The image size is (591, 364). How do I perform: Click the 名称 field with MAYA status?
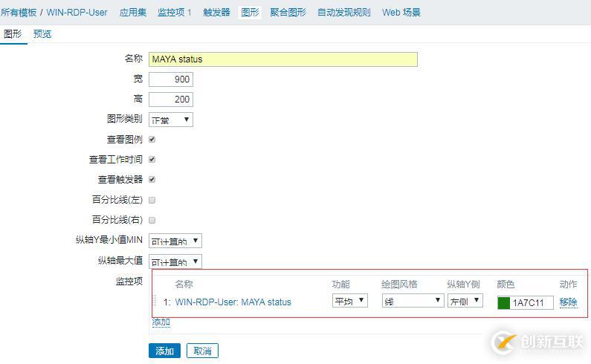tap(283, 59)
